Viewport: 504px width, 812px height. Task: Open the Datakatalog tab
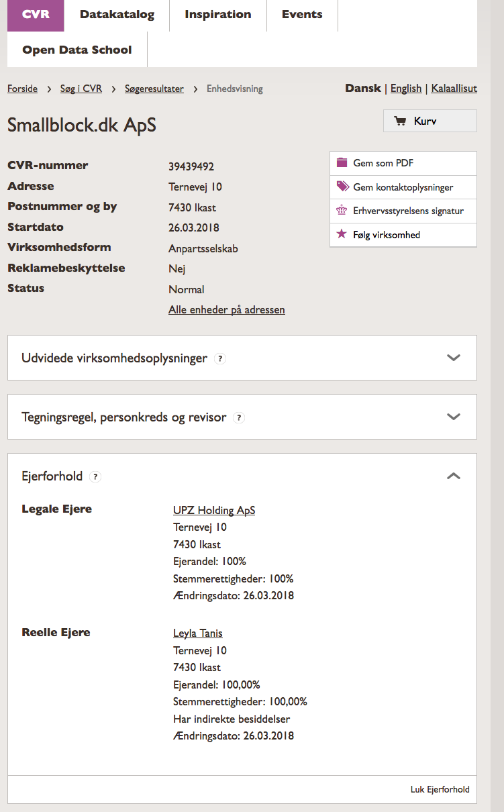pos(117,15)
